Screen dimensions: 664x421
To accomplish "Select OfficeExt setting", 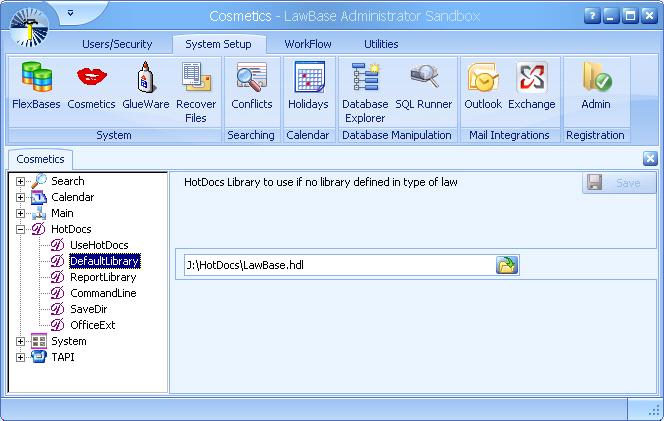I will pos(92,325).
